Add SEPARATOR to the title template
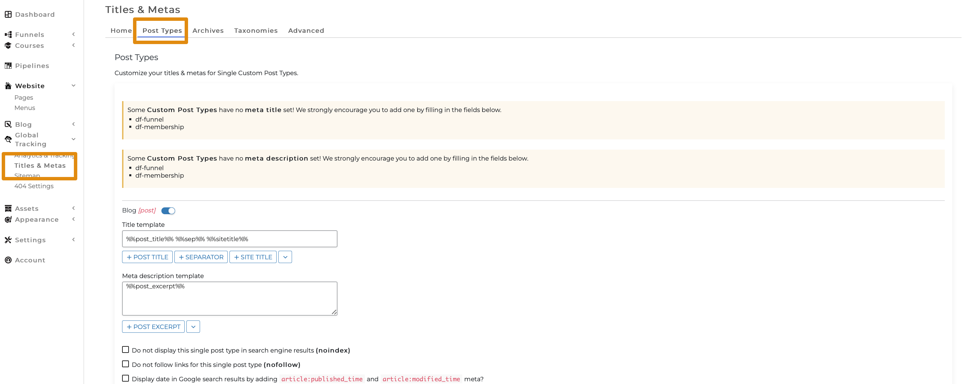Image resolution: width=980 pixels, height=384 pixels. tap(201, 257)
